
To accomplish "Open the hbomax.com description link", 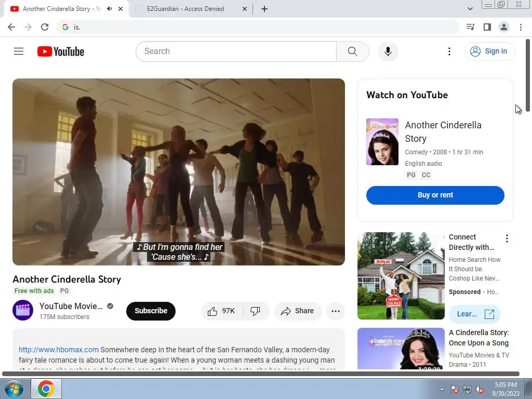I will [x=59, y=350].
